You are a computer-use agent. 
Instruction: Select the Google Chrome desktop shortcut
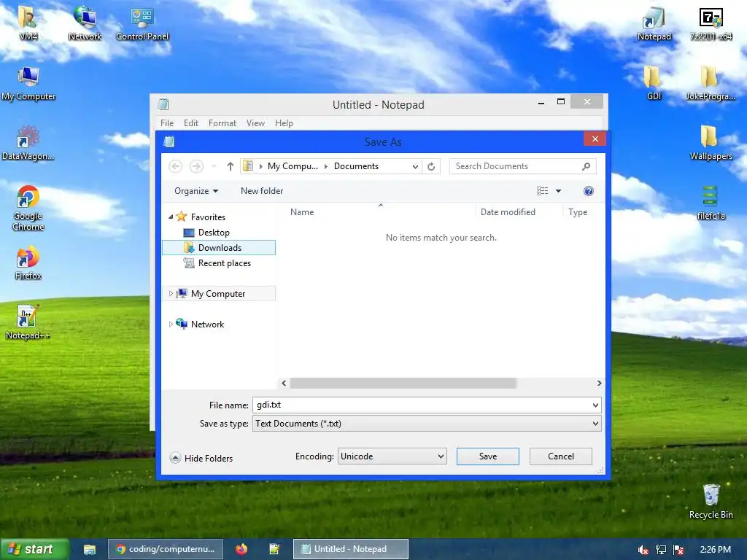click(28, 208)
